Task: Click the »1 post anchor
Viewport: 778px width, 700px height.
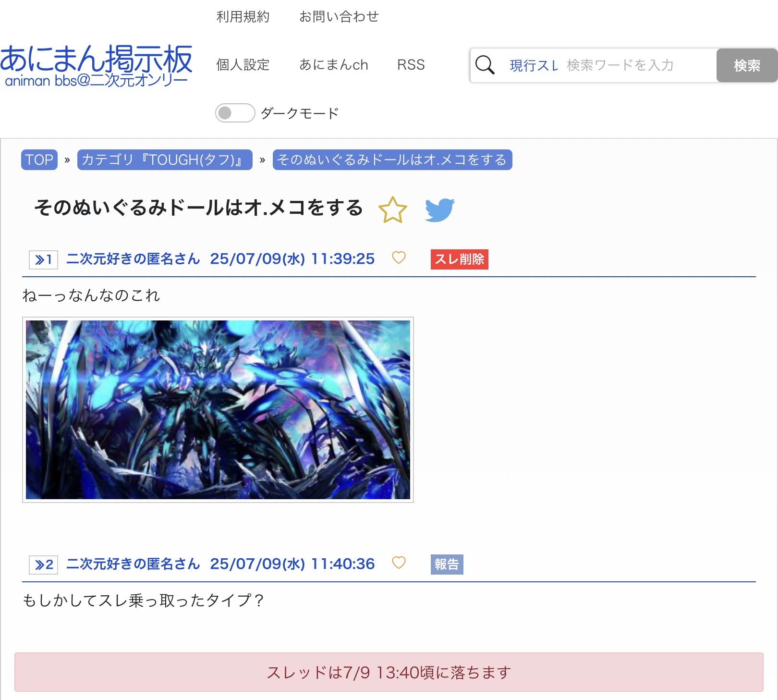Action: 44,260
